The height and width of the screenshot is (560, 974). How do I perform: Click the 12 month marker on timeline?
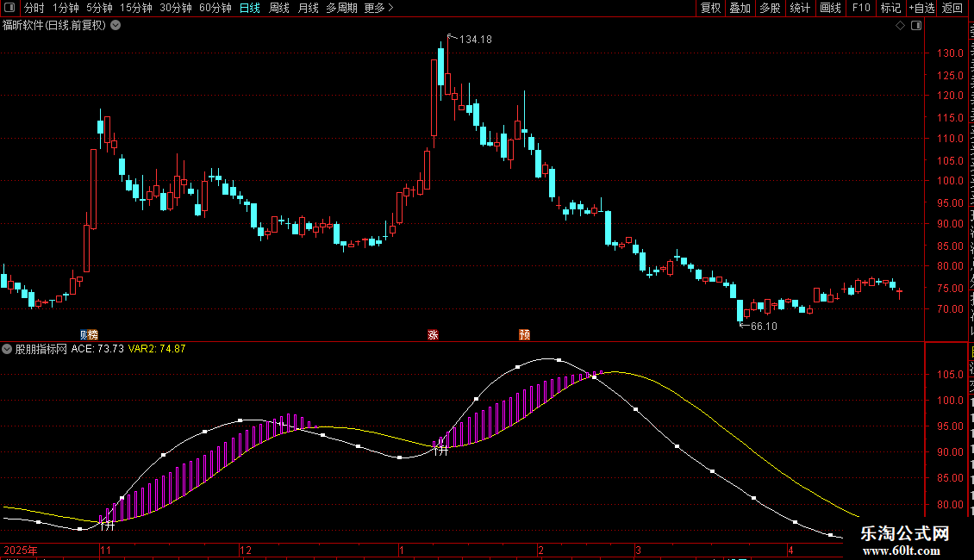tap(246, 550)
